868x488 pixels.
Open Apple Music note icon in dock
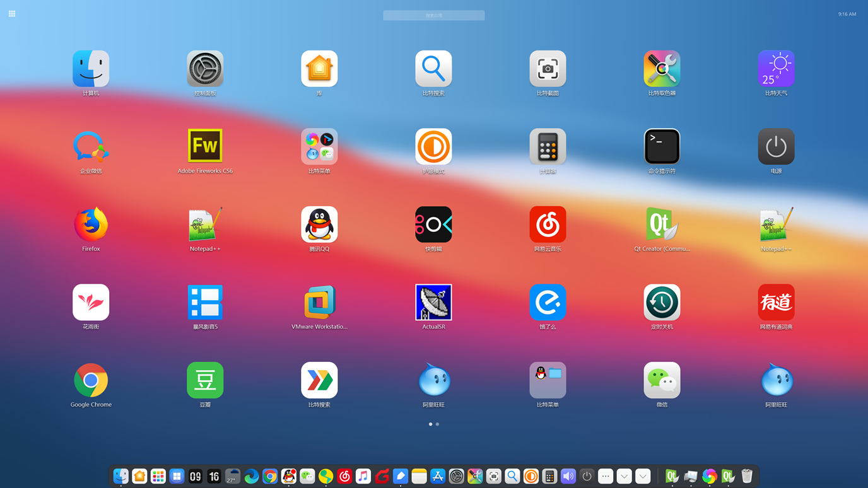tap(363, 477)
